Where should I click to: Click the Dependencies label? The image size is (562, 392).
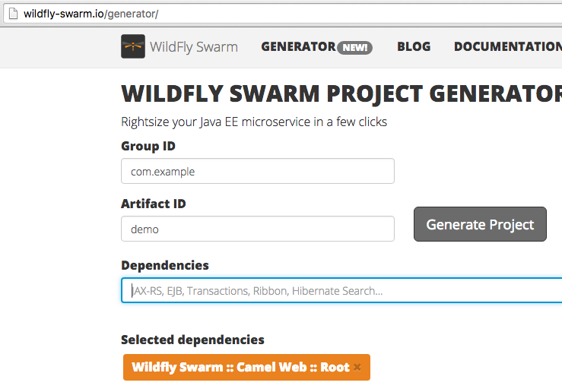(x=165, y=265)
